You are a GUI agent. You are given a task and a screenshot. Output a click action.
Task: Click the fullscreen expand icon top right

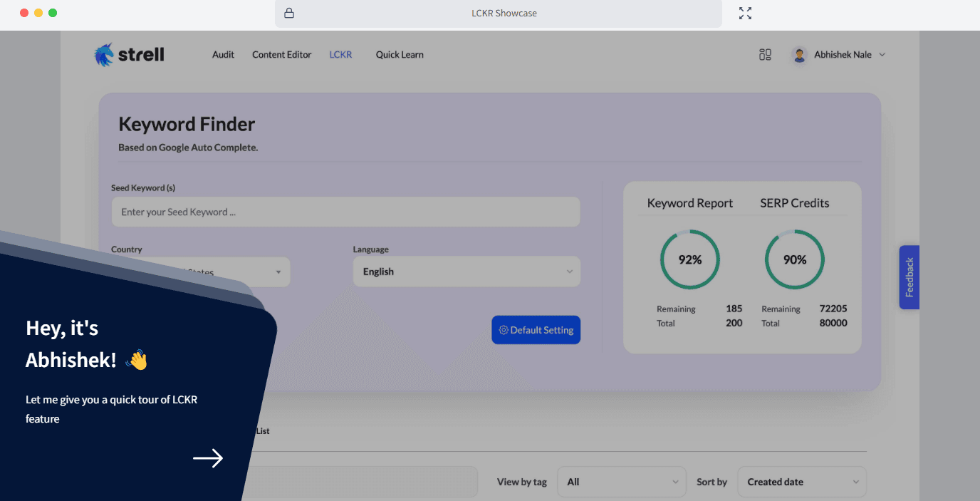(745, 13)
